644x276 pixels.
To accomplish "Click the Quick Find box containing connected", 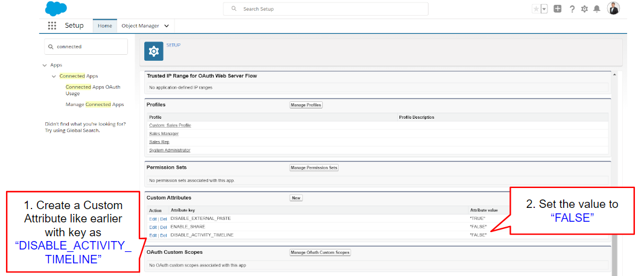I will click(x=86, y=47).
